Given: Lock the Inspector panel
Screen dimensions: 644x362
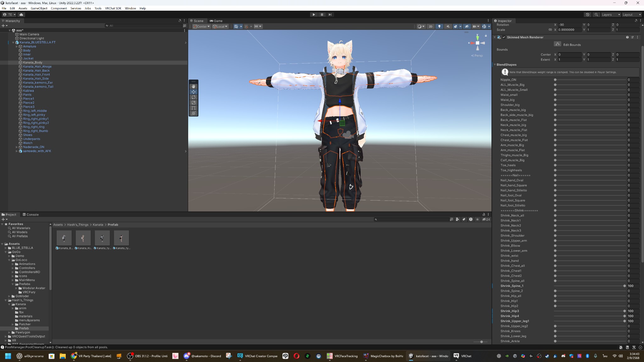Looking at the screenshot, I should (x=636, y=21).
